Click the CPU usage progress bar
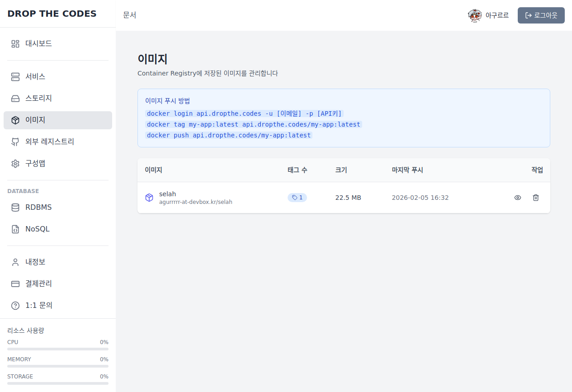The image size is (572, 392). tap(58, 349)
